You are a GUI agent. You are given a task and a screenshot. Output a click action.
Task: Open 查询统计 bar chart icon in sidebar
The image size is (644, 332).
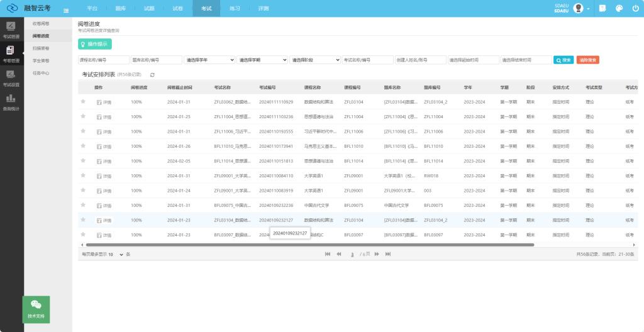coord(11,101)
